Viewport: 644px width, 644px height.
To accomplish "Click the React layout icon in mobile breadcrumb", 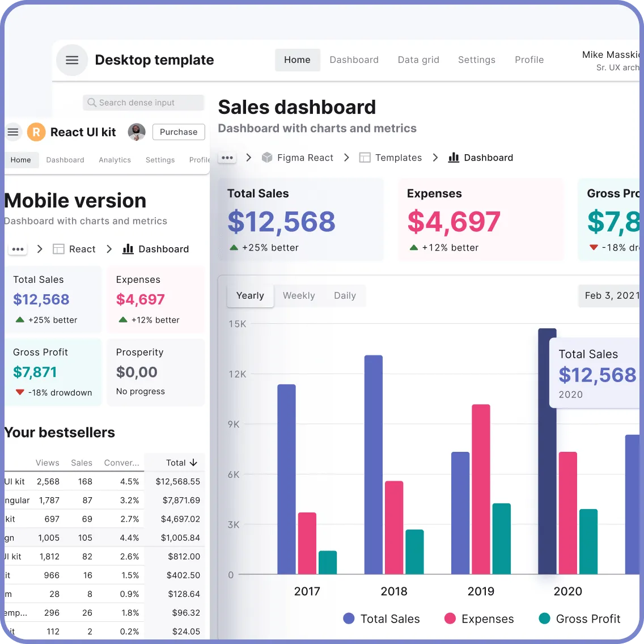I will [x=58, y=249].
